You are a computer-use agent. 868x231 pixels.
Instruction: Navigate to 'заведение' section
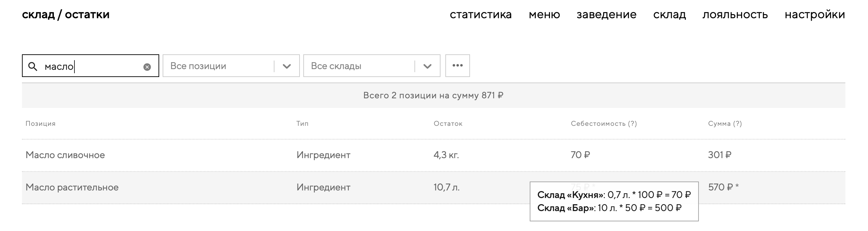point(606,15)
